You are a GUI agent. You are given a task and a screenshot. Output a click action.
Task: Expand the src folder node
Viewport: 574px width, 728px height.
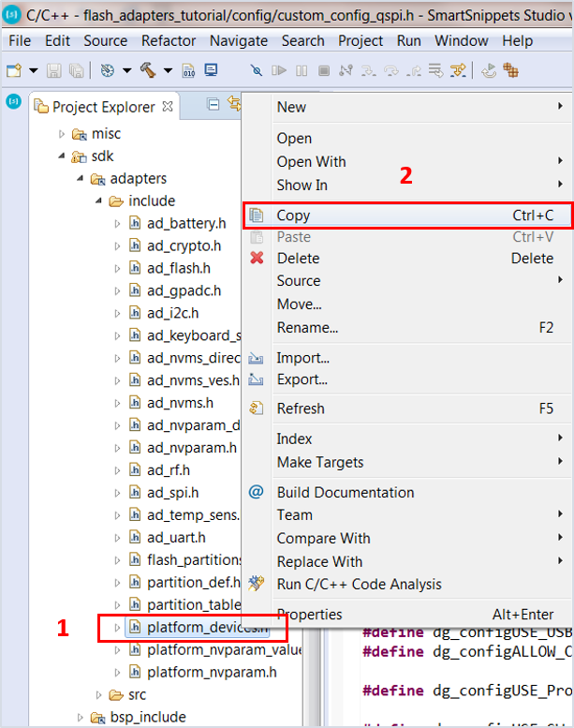(x=99, y=694)
